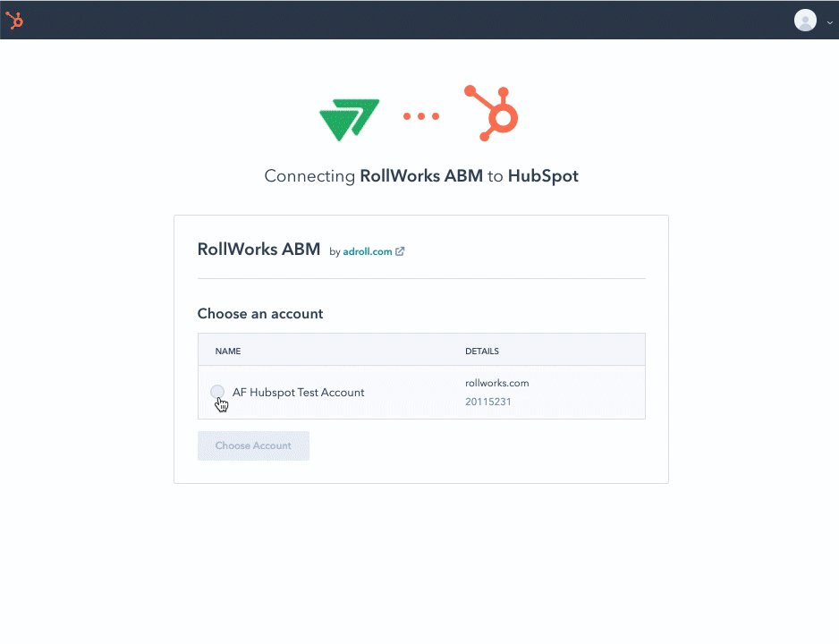Click the NAME column header

[x=228, y=351]
